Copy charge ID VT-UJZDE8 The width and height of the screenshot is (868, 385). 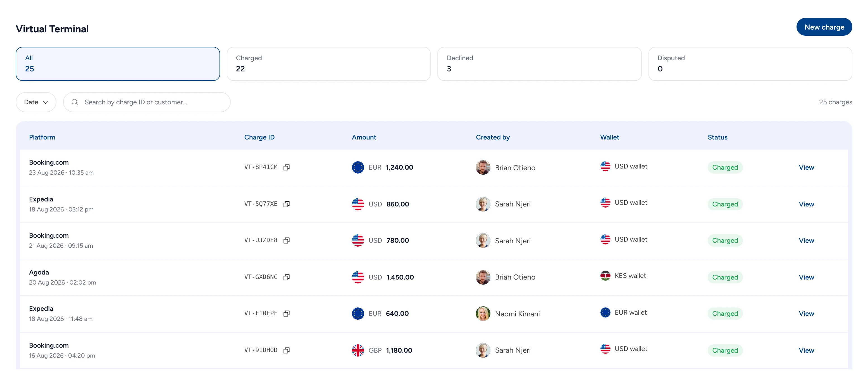[287, 240]
